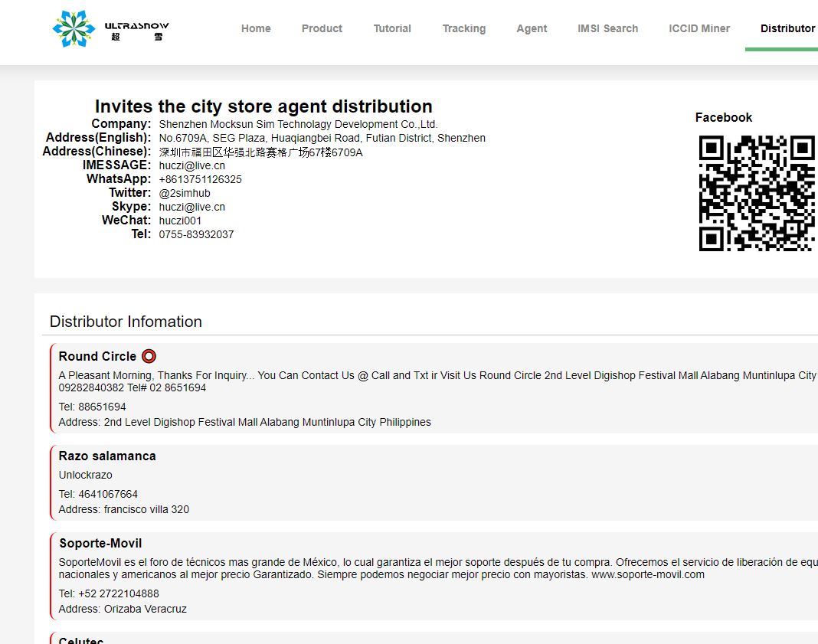
Task: Click the company name Shenzhen Mocksun Sim Technolagy
Action: 299,124
